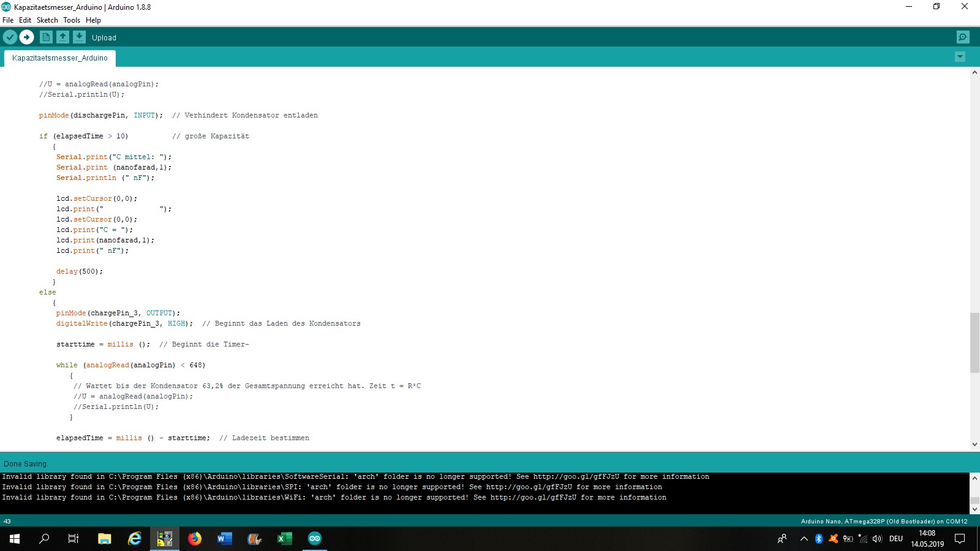Click the Arduino IDE taskbar icon

pyautogui.click(x=315, y=539)
